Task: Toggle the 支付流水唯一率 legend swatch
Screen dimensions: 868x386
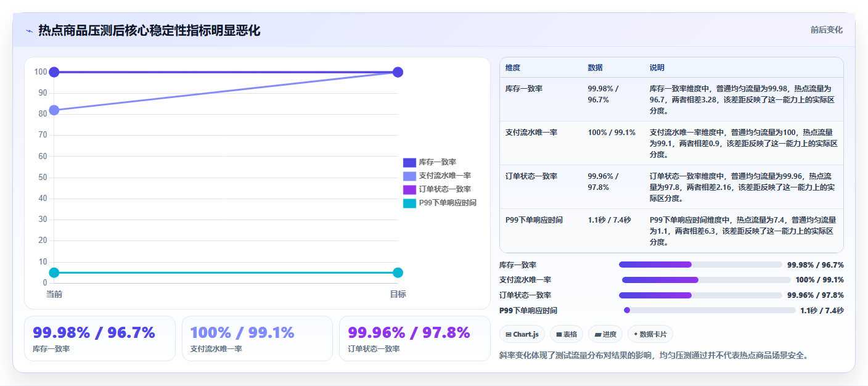Action: 409,176
